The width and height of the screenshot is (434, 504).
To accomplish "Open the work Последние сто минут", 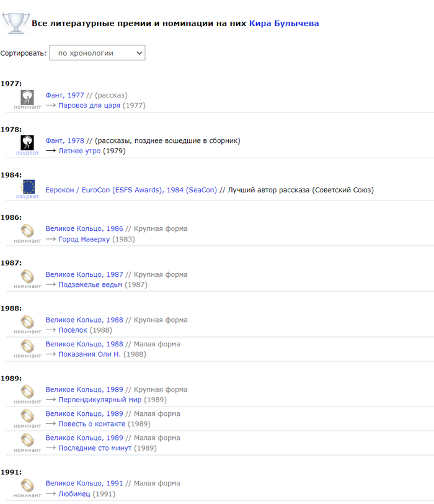I will (95, 448).
